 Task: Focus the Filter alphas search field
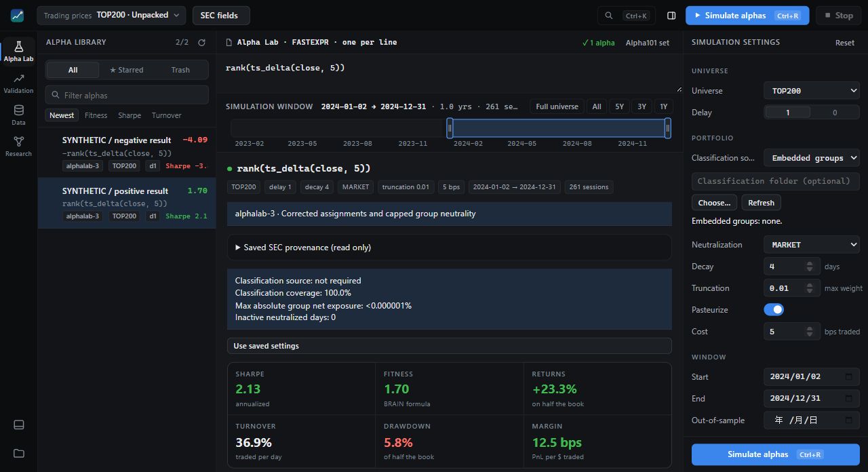[127, 95]
